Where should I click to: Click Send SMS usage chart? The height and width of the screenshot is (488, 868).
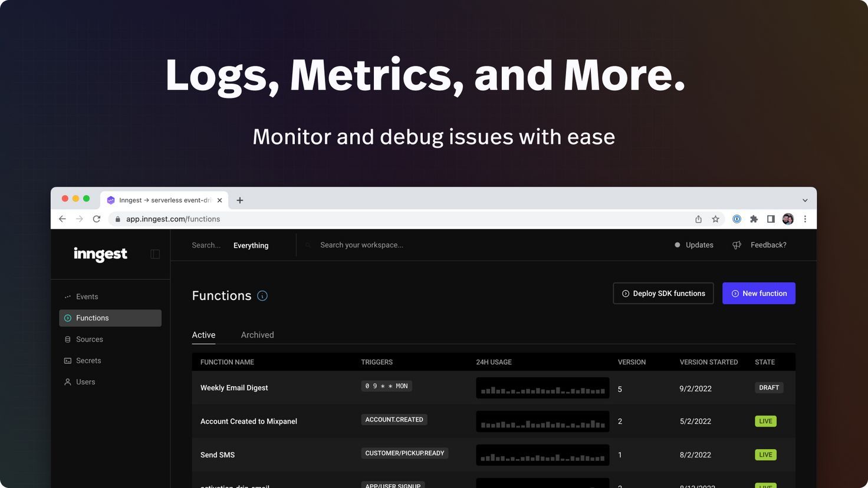[542, 455]
